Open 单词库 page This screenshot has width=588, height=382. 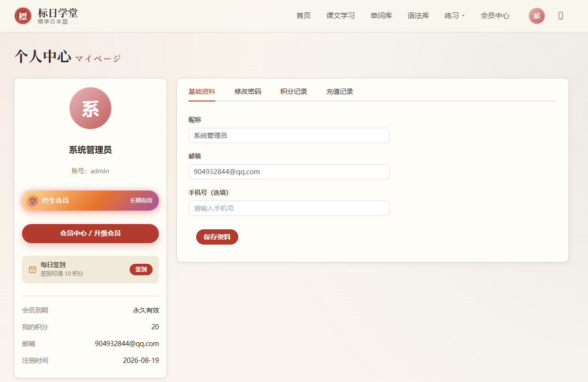(x=381, y=16)
